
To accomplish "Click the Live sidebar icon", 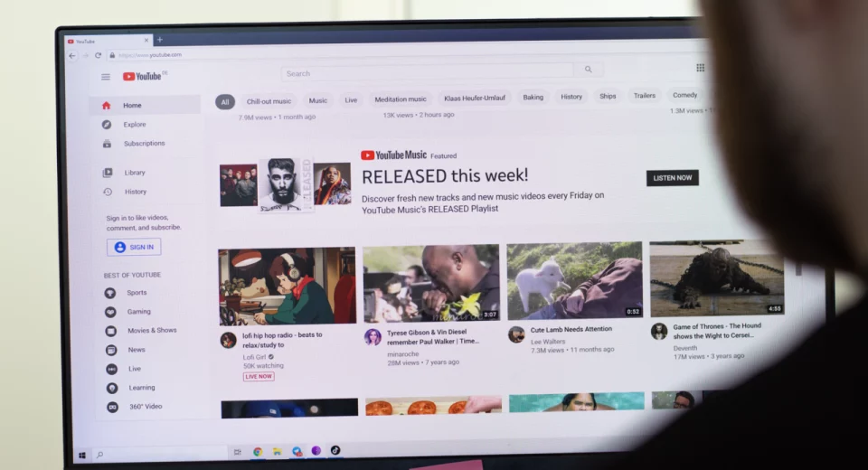I will (112, 370).
